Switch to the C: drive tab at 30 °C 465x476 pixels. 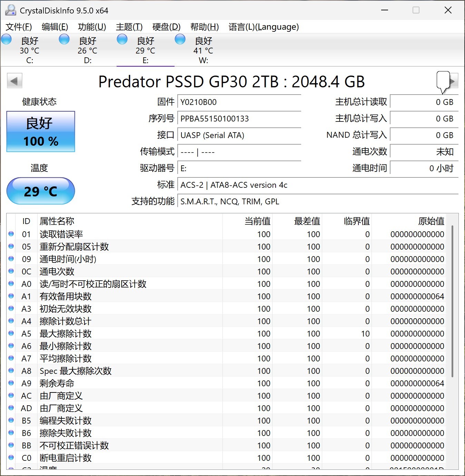click(x=30, y=50)
